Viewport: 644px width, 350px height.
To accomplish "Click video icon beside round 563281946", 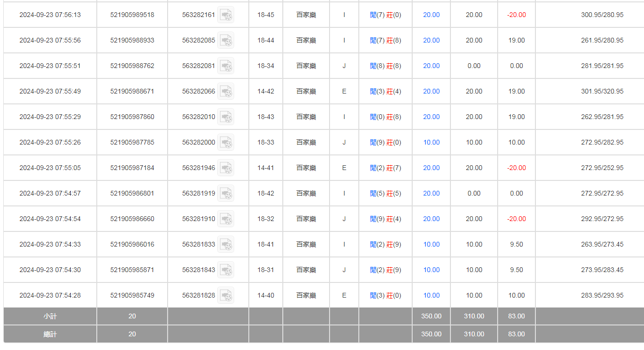I will (x=226, y=168).
